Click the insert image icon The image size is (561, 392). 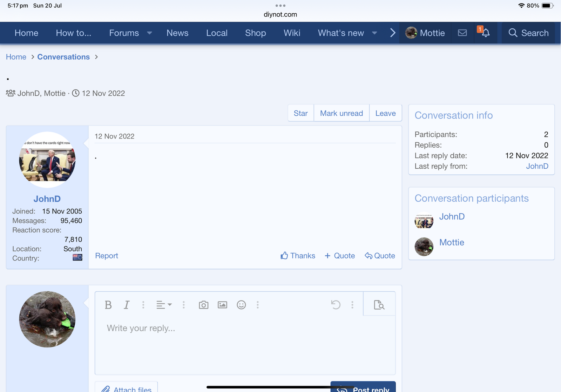(222, 305)
